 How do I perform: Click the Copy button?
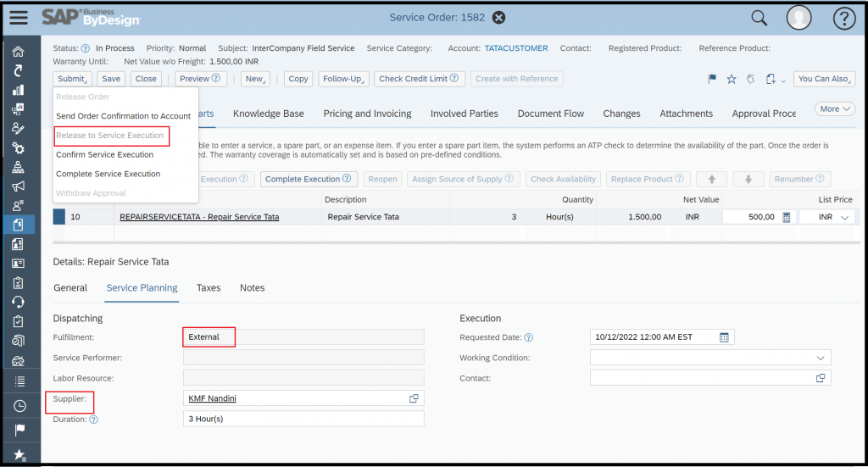click(298, 79)
